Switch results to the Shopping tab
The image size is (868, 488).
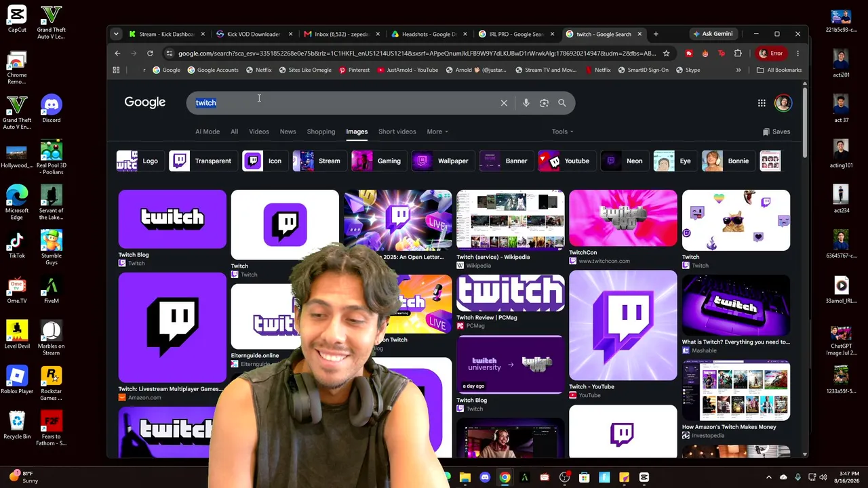321,131
